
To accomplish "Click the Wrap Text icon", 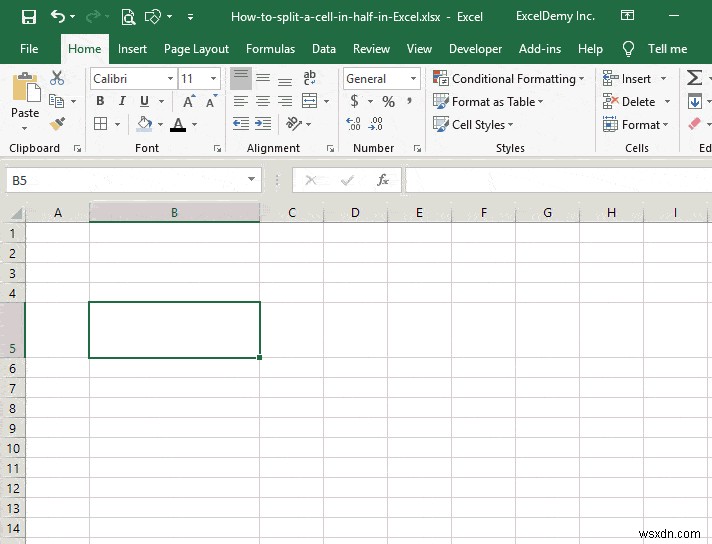I will coord(310,78).
